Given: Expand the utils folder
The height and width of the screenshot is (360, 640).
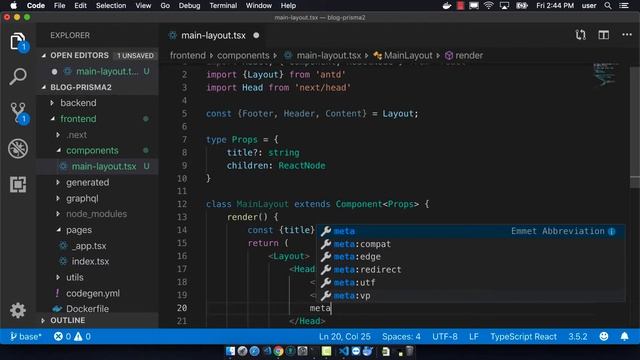Looking at the screenshot, I should (58, 277).
